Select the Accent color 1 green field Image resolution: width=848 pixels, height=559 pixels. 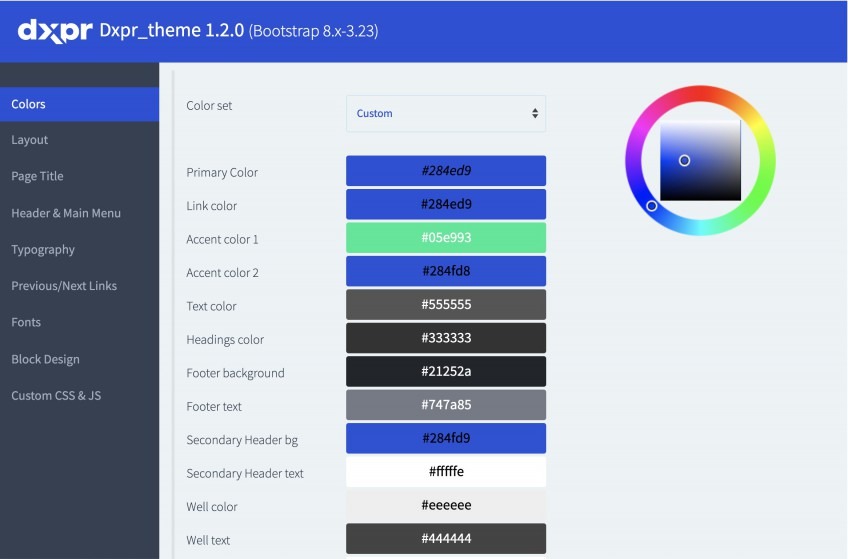pos(446,238)
